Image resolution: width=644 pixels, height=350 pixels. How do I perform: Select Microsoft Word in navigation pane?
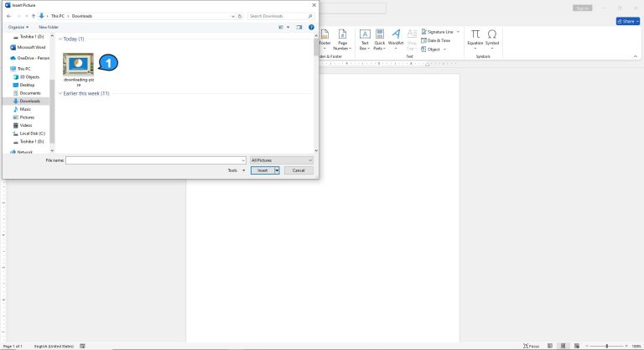[x=28, y=47]
